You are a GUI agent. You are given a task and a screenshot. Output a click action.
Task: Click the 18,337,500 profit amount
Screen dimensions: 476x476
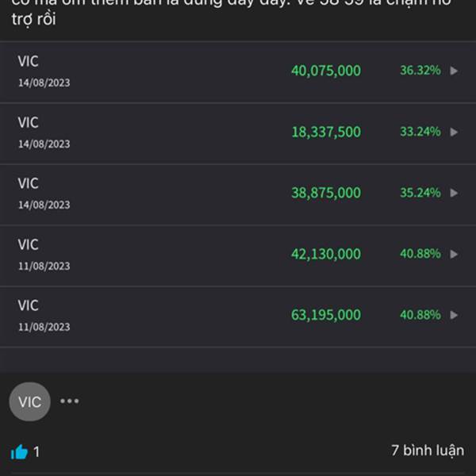click(x=326, y=132)
